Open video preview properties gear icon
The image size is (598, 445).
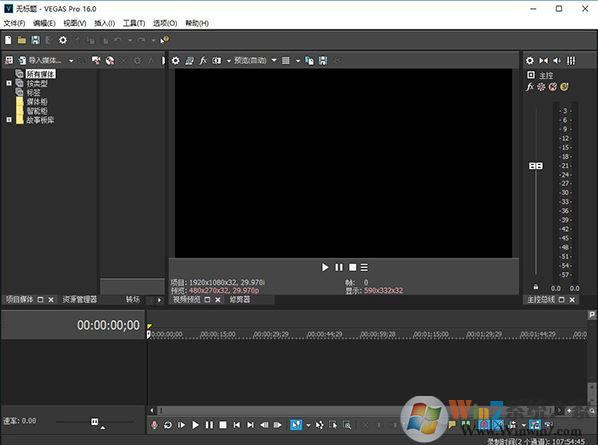click(x=175, y=60)
